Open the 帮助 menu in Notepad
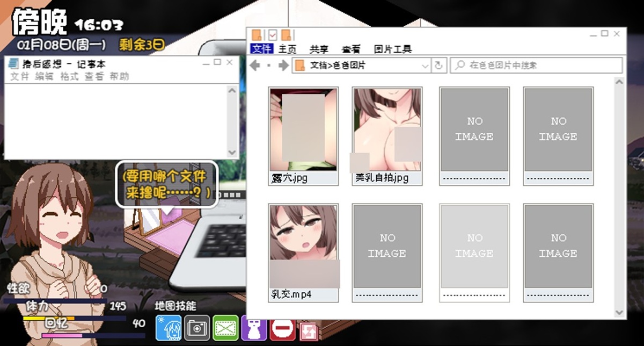Screen dimensions: 644x346 coord(119,76)
